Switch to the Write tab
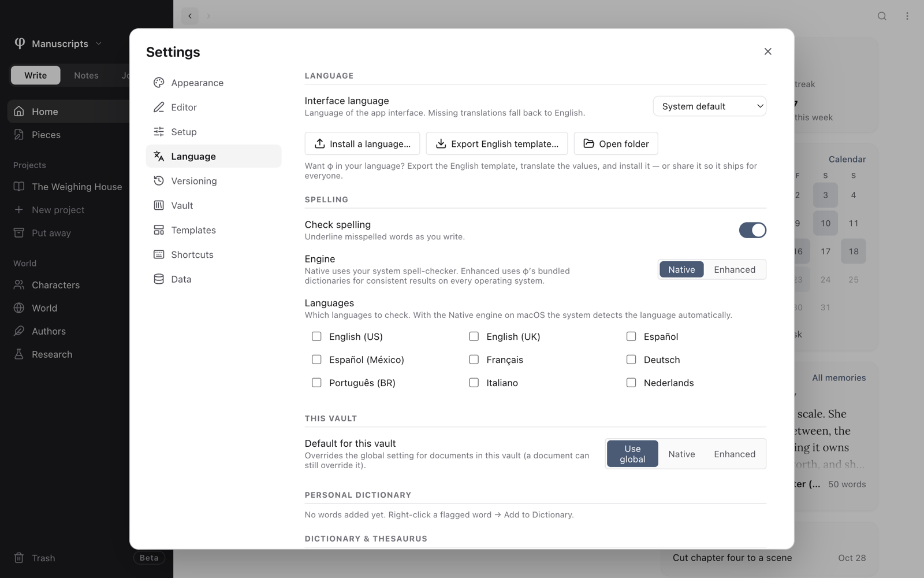 [x=36, y=75]
